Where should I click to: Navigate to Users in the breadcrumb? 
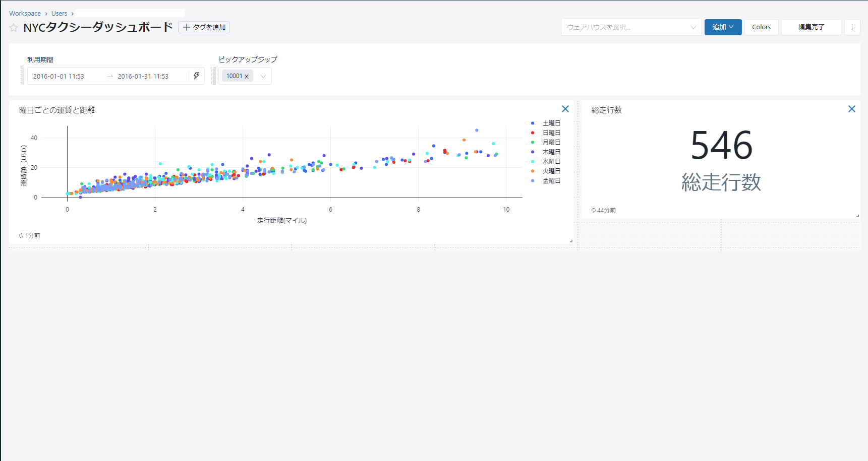(x=59, y=14)
